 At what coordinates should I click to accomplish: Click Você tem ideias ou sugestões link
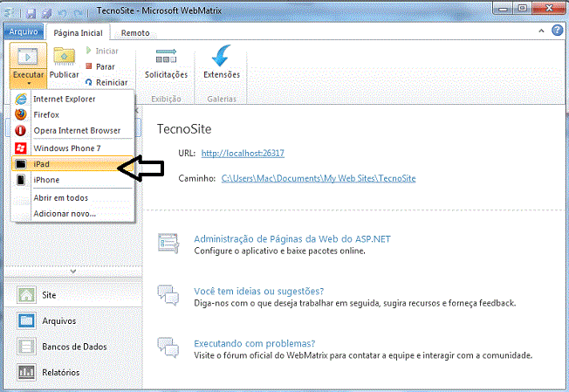tap(258, 291)
